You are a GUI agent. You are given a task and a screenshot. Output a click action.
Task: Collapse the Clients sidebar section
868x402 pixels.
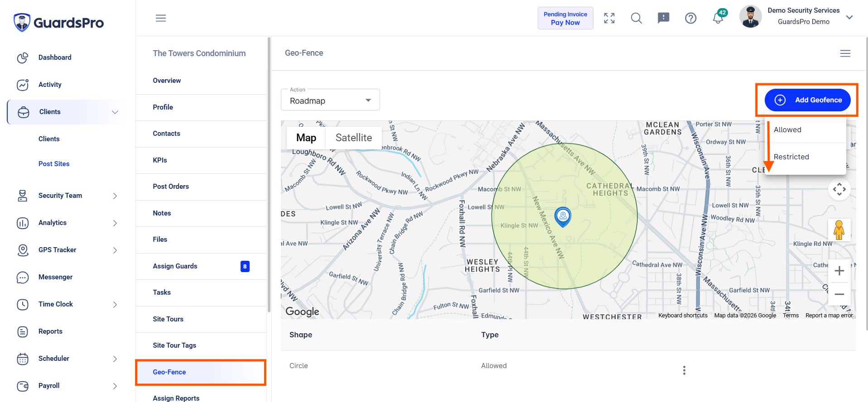(x=115, y=112)
